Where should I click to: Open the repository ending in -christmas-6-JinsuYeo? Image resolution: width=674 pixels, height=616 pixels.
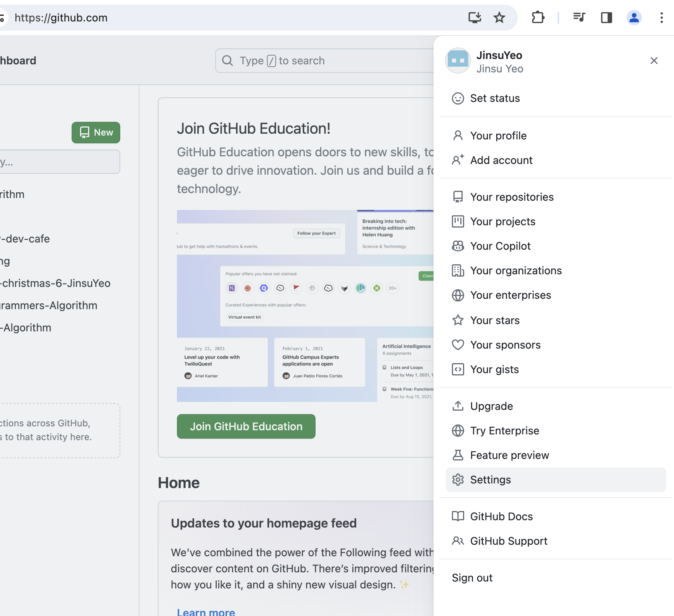click(55, 283)
